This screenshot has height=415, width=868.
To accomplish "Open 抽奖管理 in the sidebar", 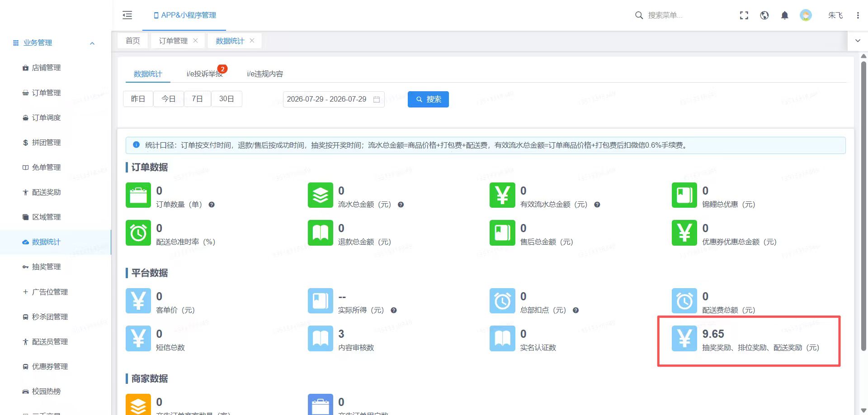I will coord(46,267).
